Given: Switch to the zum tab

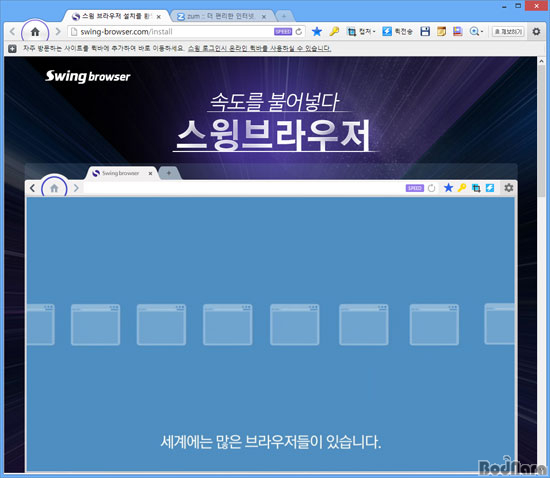Looking at the screenshot, I should (x=221, y=16).
